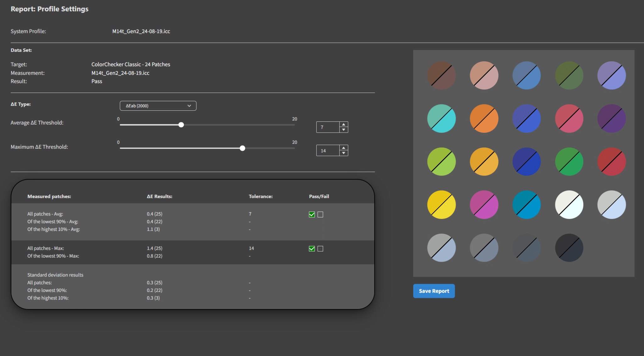Click the darkest black patch circle

(569, 248)
